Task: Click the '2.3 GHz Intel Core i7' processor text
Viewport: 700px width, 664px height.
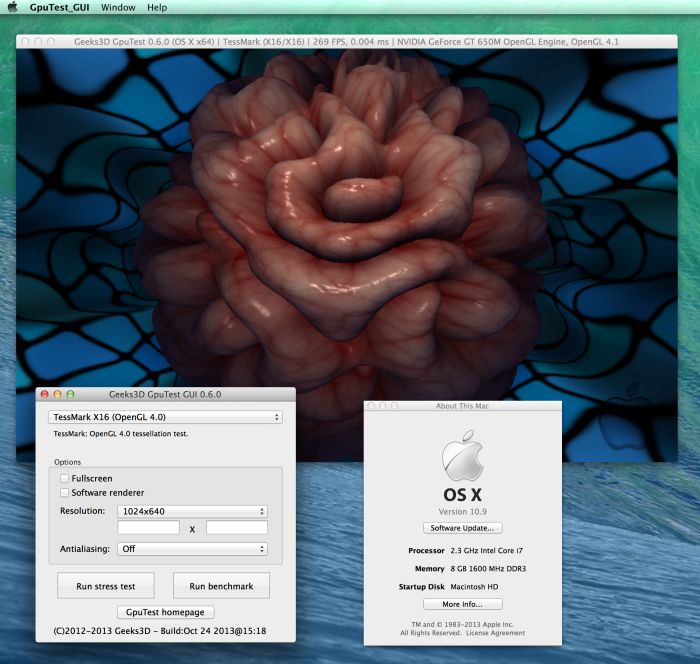Action: pos(487,551)
